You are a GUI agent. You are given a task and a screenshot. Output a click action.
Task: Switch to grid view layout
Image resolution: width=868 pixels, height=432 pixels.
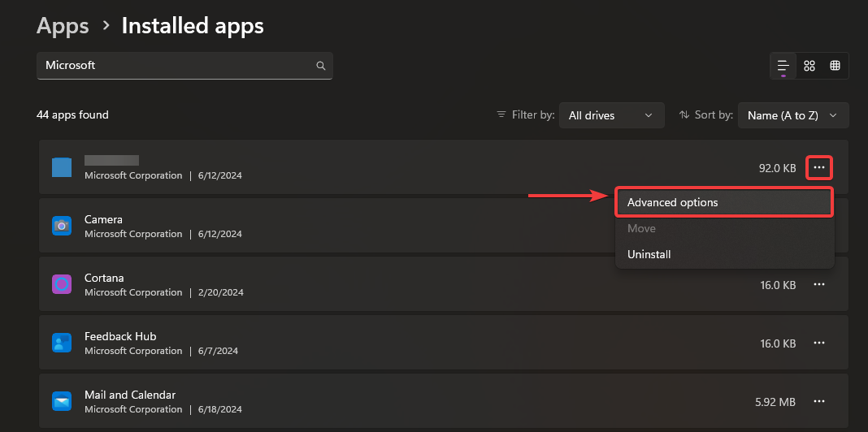click(x=809, y=66)
